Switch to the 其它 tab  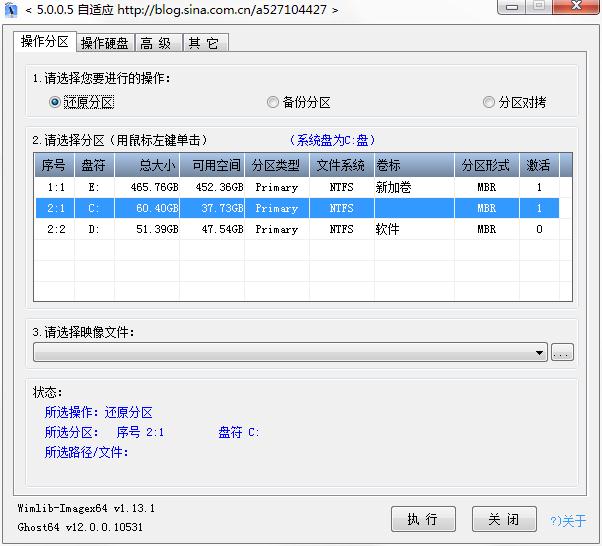coord(205,43)
